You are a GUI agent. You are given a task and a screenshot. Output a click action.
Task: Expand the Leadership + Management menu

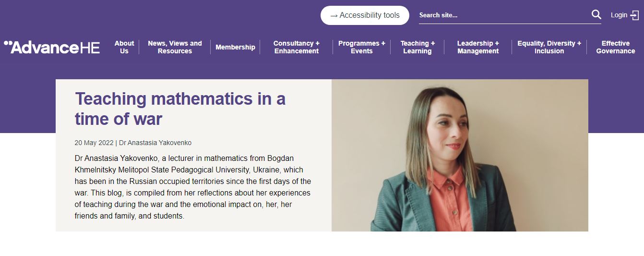[478, 47]
